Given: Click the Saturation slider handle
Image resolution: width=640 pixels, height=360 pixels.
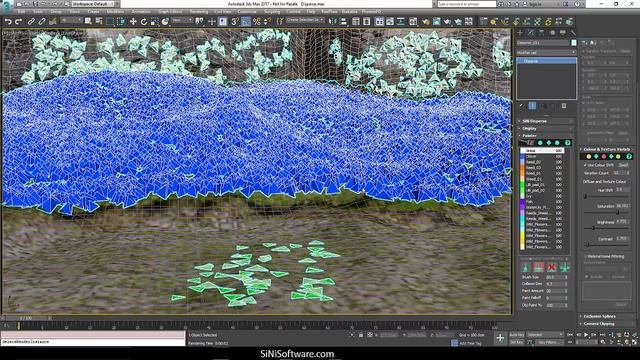Looking at the screenshot, I should click(x=617, y=213).
